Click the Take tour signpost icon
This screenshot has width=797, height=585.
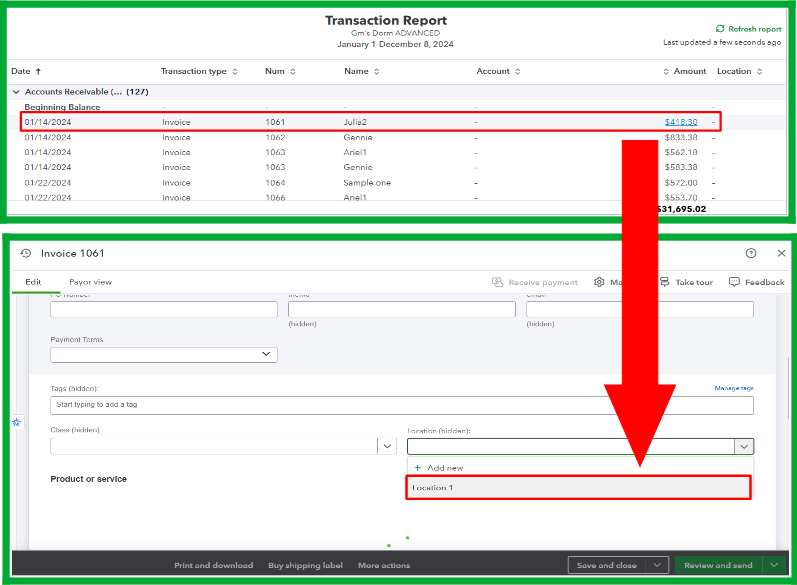pyautogui.click(x=664, y=282)
